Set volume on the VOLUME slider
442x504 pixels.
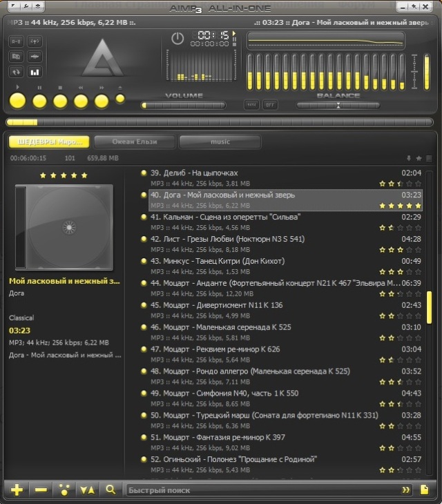(183, 105)
